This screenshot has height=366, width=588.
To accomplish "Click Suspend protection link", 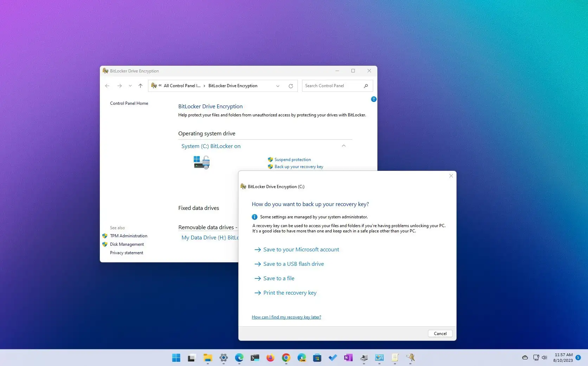I will click(293, 160).
